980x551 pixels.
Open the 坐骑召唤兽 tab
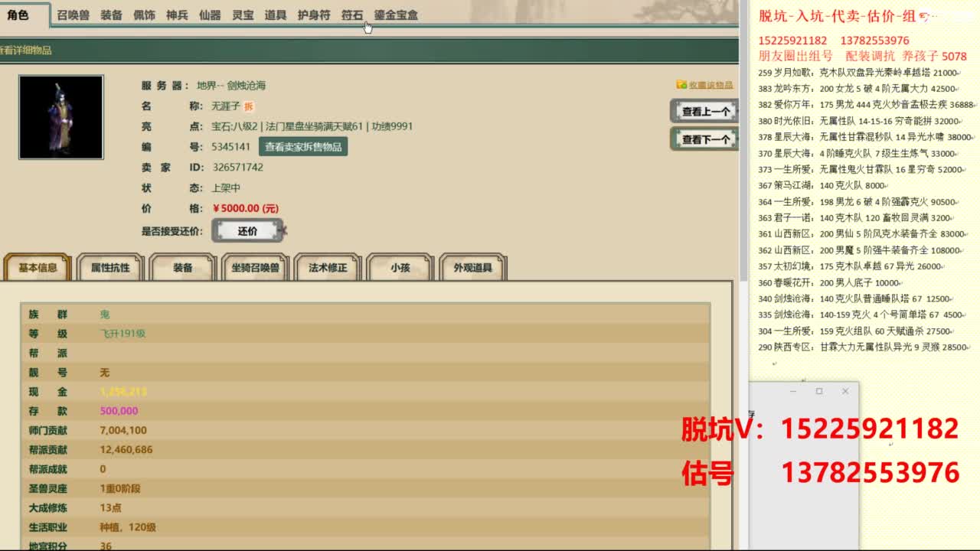[x=255, y=268]
